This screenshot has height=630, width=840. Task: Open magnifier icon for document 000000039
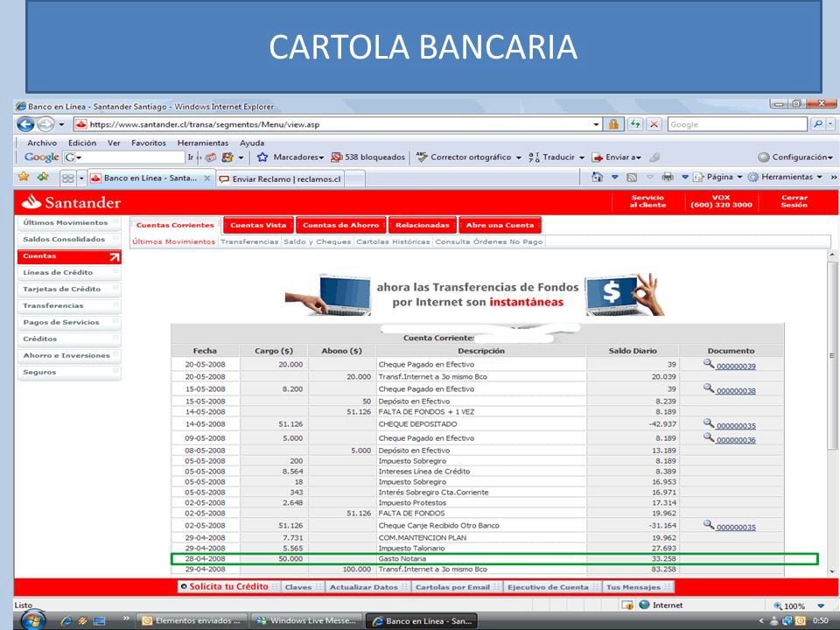[709, 364]
